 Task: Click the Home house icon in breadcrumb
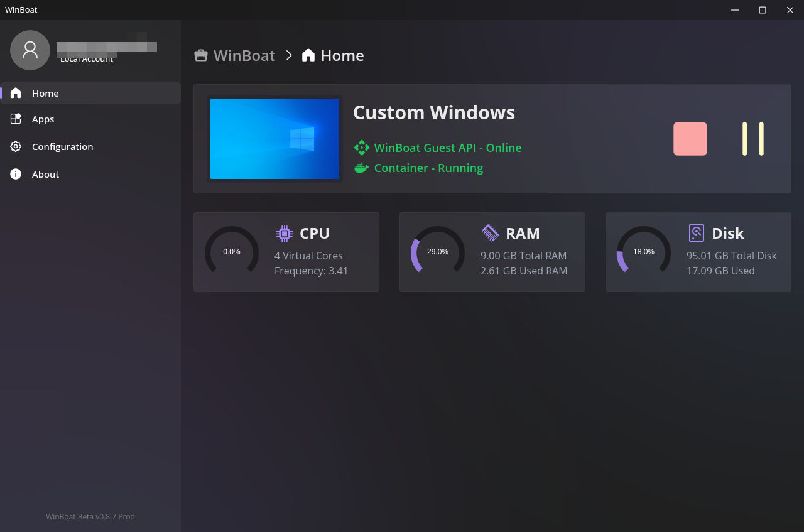coord(308,56)
